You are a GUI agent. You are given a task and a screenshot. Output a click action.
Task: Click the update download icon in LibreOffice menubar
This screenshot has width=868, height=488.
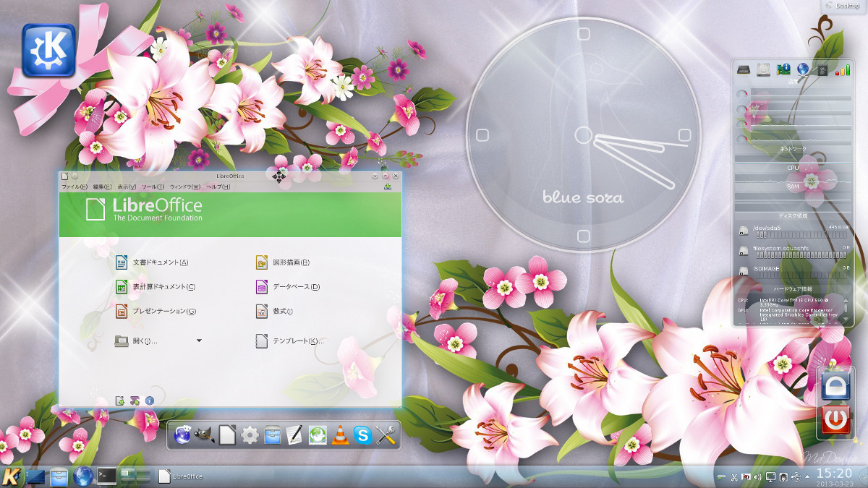click(388, 187)
